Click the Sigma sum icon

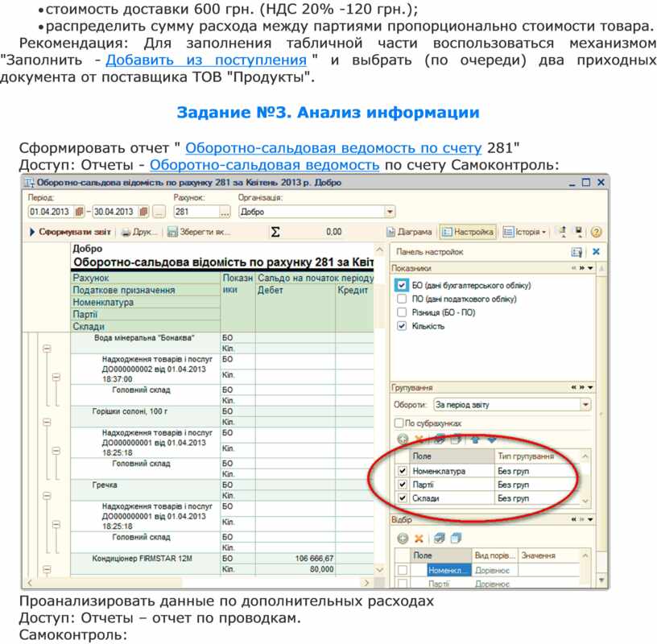(x=275, y=232)
